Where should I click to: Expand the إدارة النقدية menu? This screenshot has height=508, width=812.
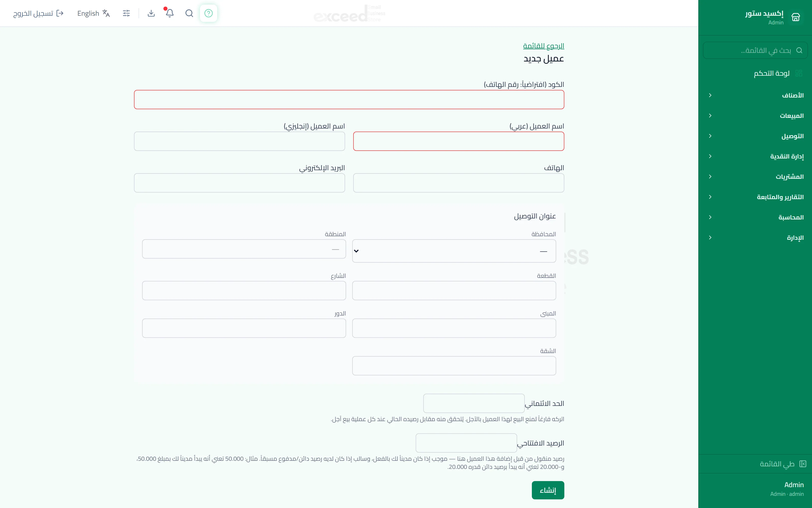pos(755,156)
